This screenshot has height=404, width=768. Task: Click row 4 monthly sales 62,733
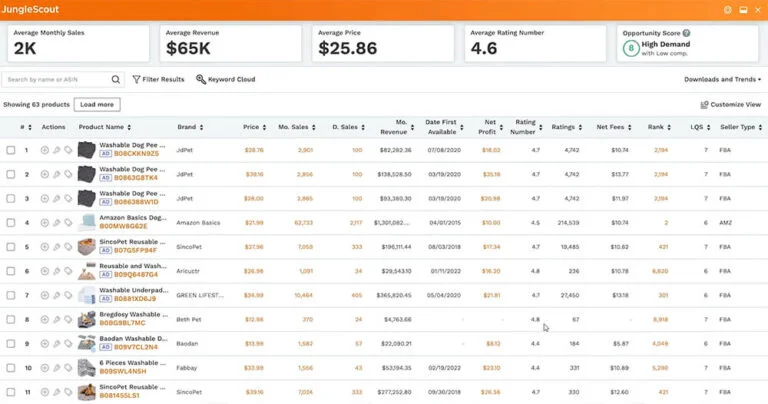(x=304, y=223)
